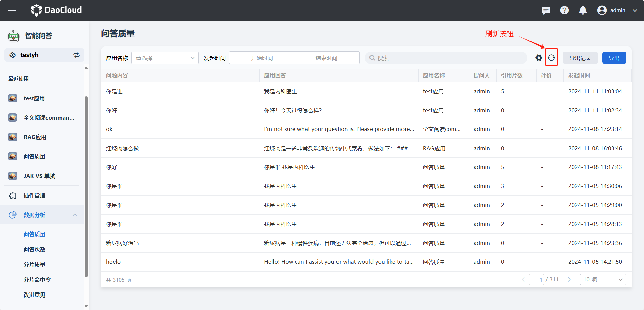Viewport: 644px width, 310px height.
Task: Collapse the 数据分析 menu section
Action: click(75, 215)
